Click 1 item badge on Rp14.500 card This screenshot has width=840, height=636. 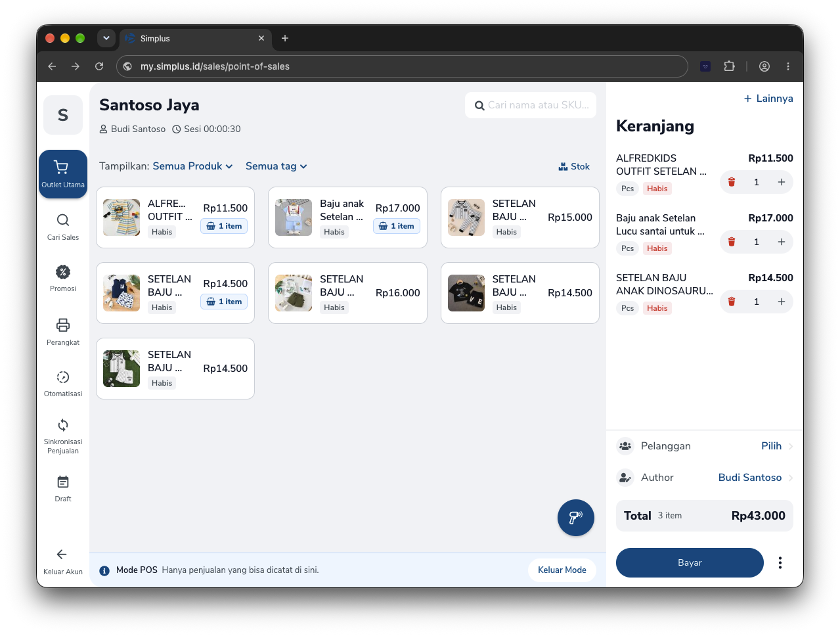pyautogui.click(x=224, y=302)
